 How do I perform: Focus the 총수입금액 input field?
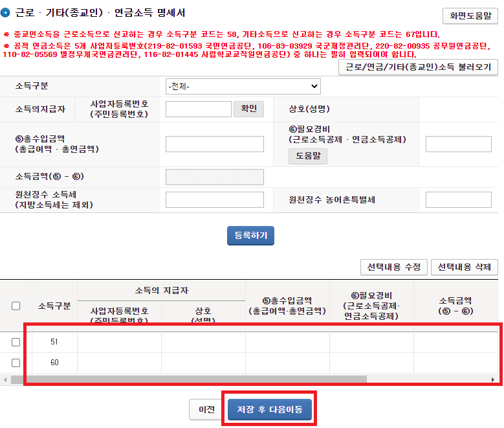click(215, 144)
